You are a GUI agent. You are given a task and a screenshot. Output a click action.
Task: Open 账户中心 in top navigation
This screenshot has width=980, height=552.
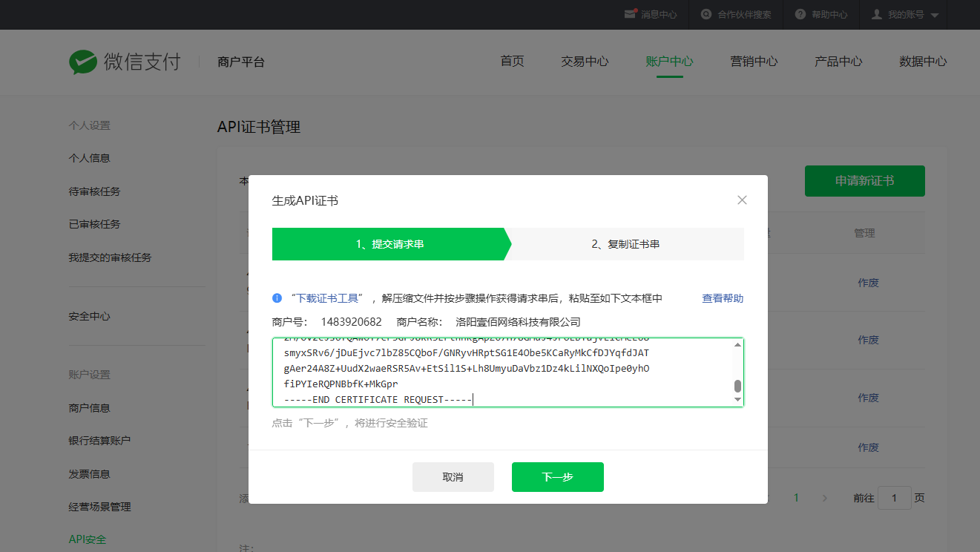point(669,62)
